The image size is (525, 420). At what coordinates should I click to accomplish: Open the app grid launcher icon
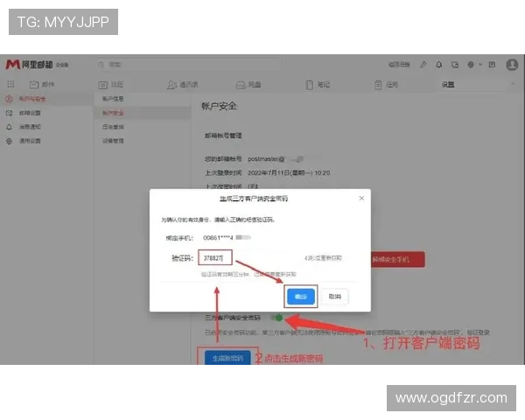point(10,84)
